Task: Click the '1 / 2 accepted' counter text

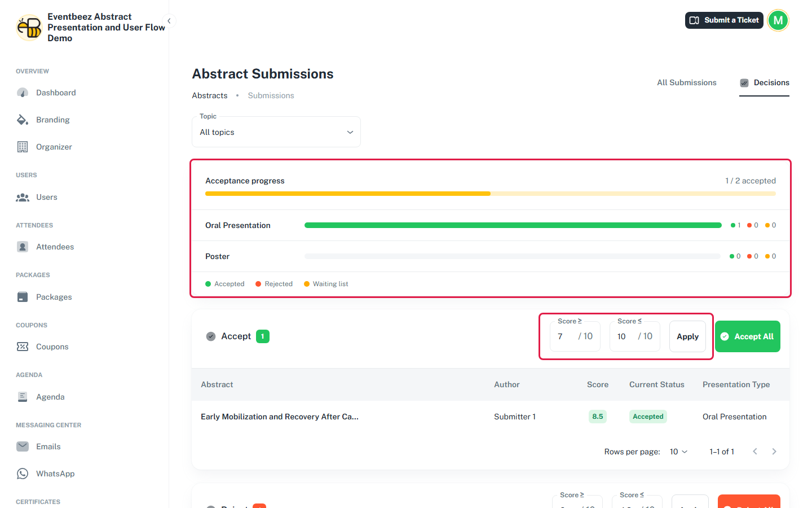Action: 751,181
